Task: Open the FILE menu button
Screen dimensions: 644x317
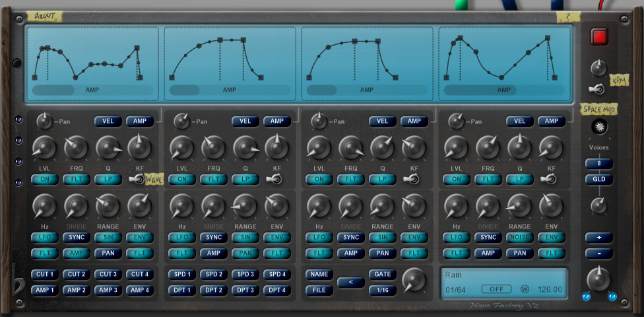Action: click(319, 290)
